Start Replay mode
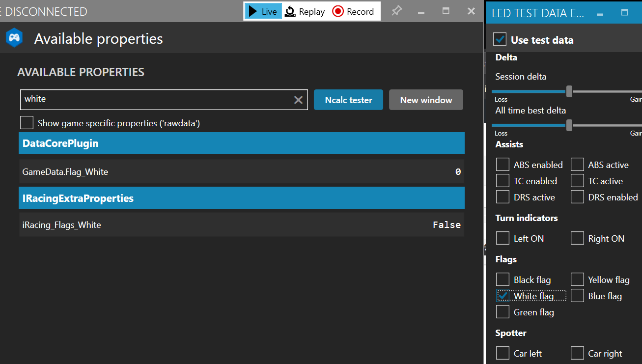 tap(305, 11)
